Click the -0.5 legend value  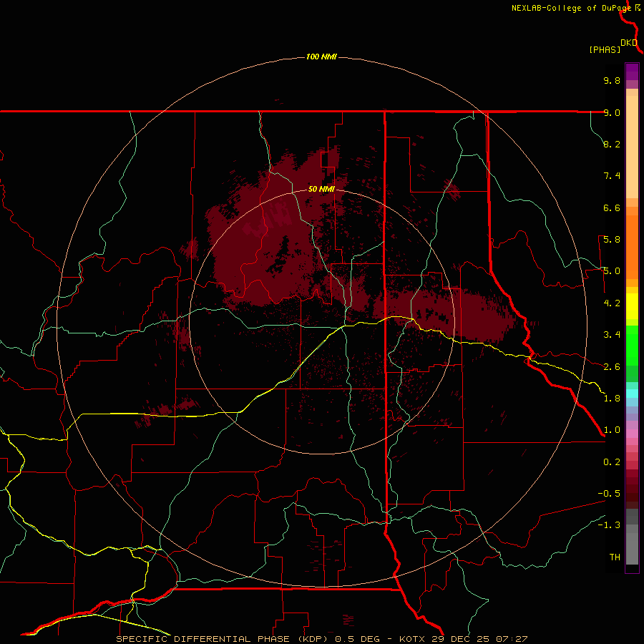click(x=609, y=494)
